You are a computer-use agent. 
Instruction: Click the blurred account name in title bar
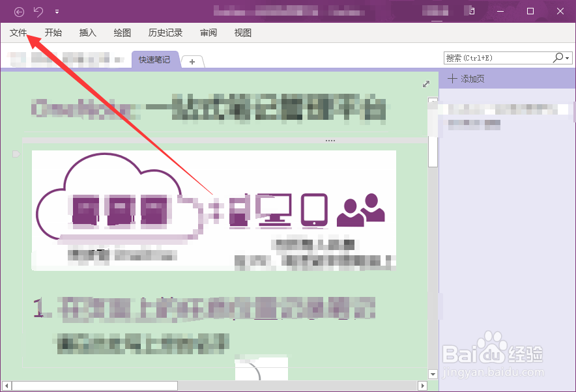coord(435,11)
